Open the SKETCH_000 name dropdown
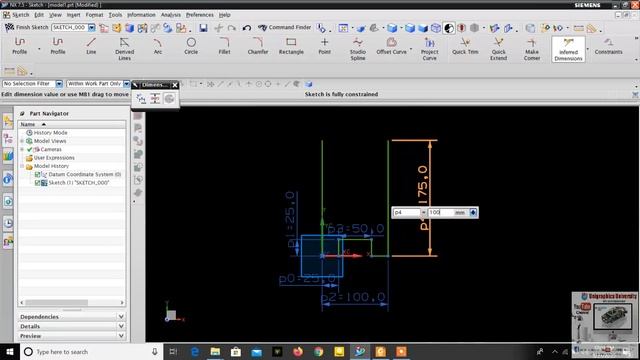640x360 pixels. [x=91, y=27]
